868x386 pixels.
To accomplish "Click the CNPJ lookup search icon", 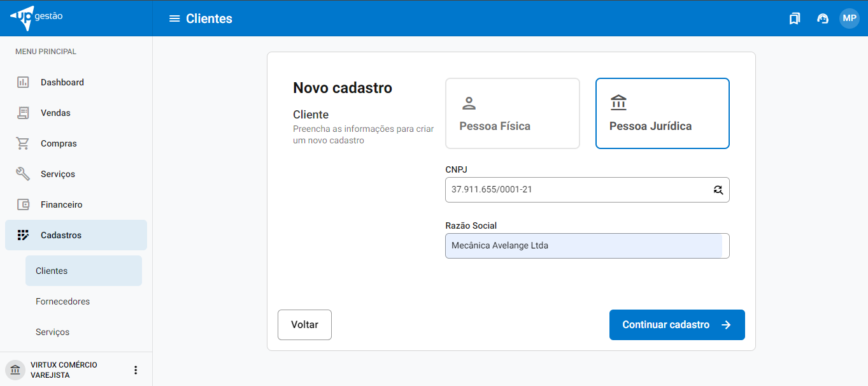I will [718, 190].
